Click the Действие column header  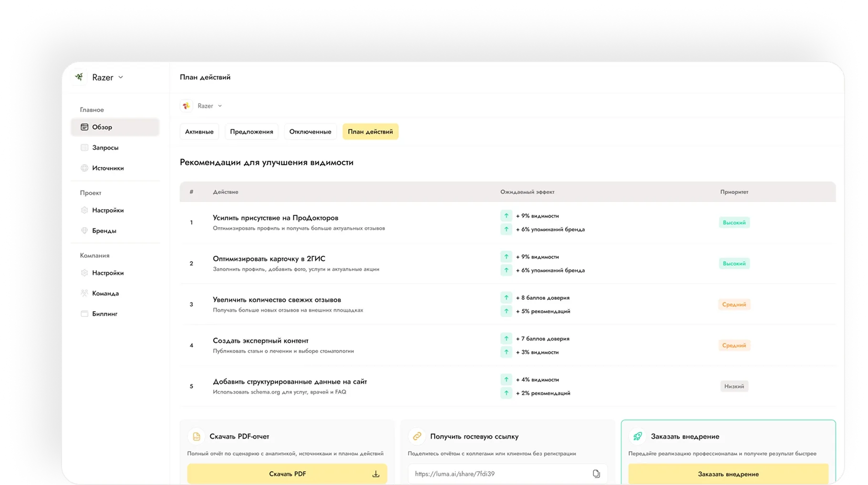tap(226, 192)
